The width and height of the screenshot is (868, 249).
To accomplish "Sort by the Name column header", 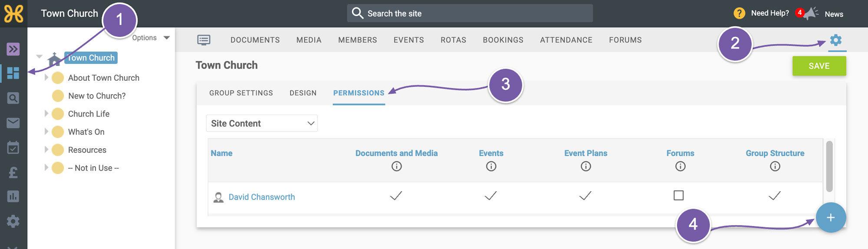I will [x=221, y=153].
